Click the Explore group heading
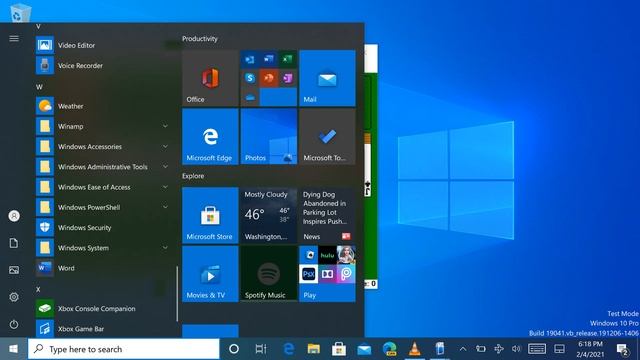 [193, 176]
